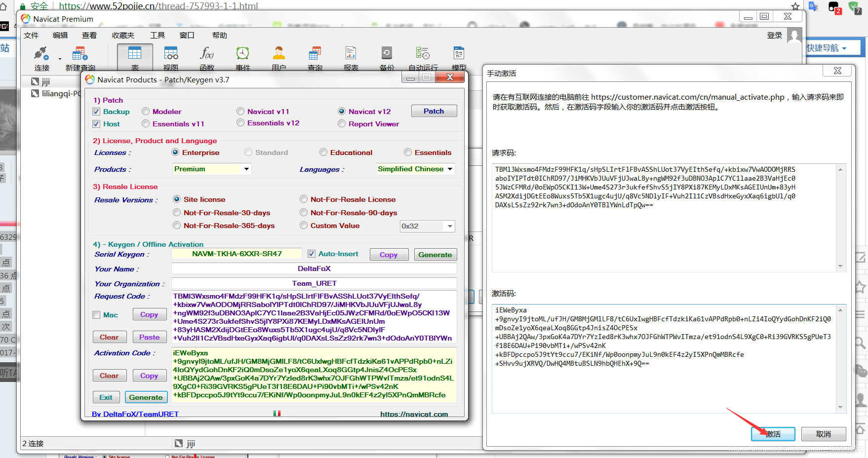868x458 pixels.
Task: Click the 激活 button in manual activation
Action: point(773,434)
